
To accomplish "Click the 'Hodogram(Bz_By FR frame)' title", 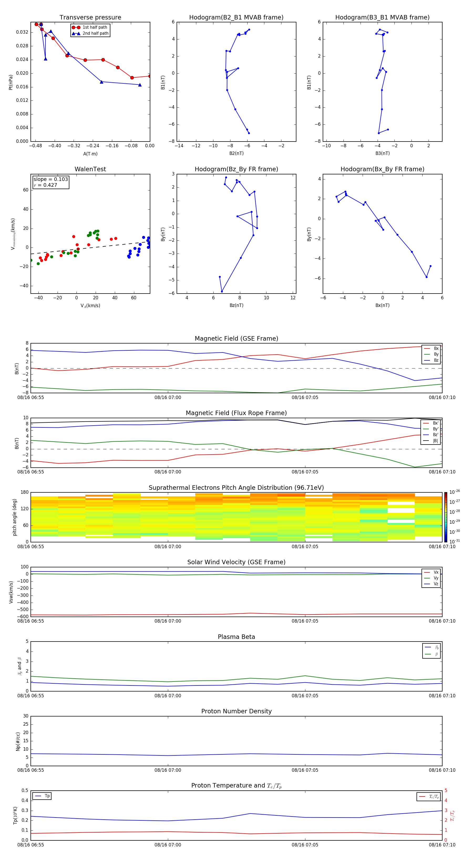I will click(236, 169).
